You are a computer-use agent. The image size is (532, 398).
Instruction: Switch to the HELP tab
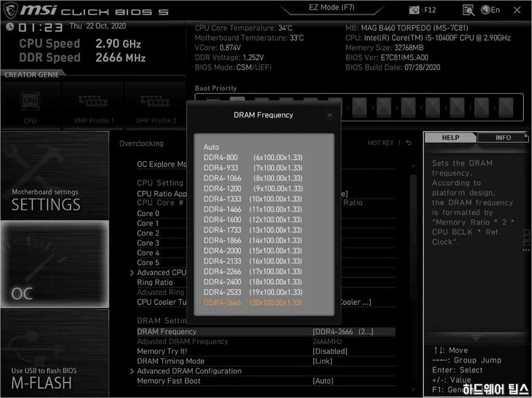click(x=450, y=138)
